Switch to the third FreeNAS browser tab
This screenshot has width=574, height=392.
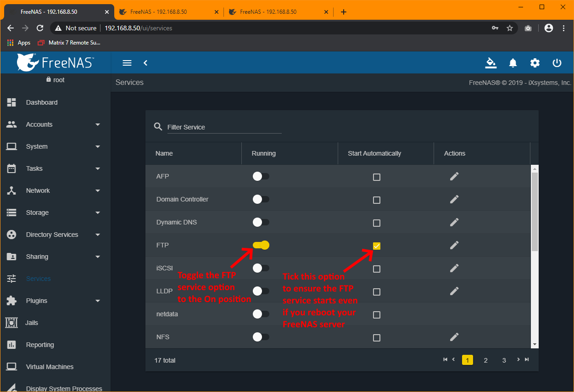(x=278, y=12)
